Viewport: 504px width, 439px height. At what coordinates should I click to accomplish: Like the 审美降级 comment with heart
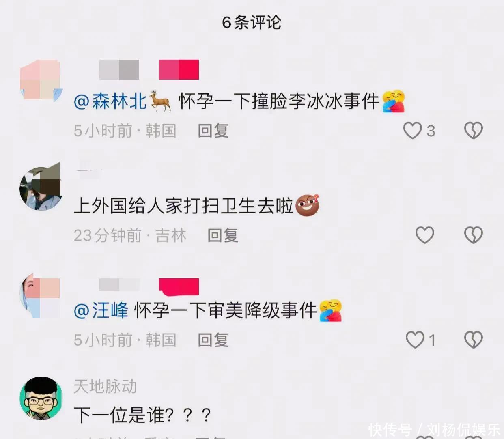click(x=415, y=340)
